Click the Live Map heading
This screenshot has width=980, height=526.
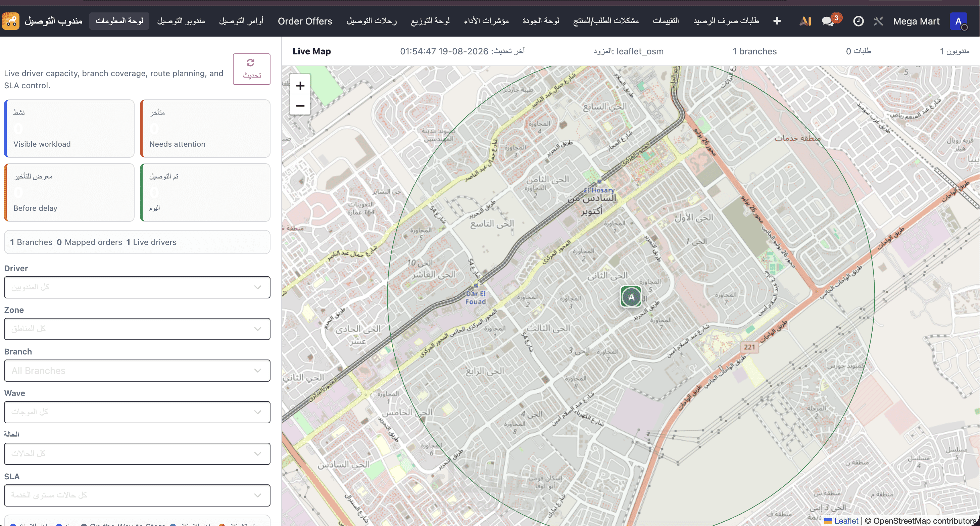311,51
